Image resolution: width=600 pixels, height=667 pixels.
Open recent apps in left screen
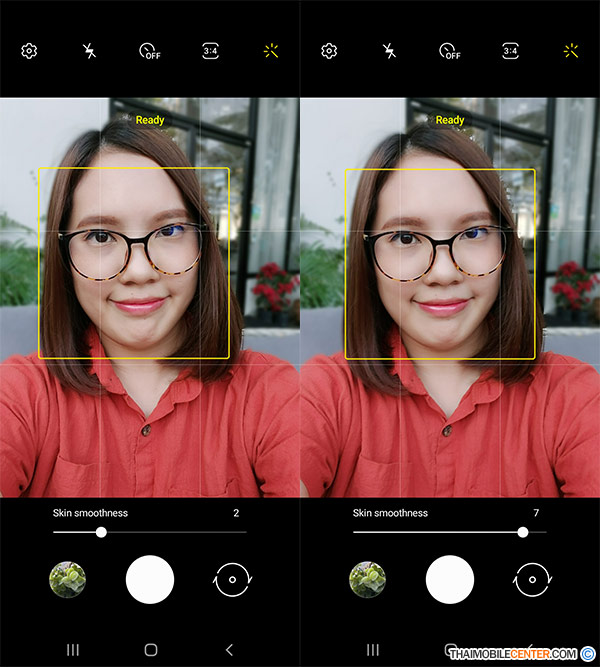click(x=73, y=650)
